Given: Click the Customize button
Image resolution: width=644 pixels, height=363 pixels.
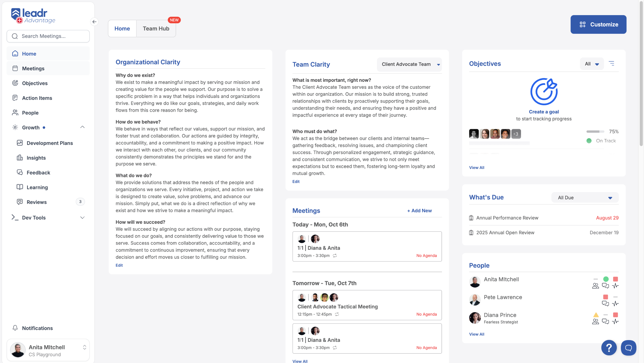Looking at the screenshot, I should click(598, 24).
